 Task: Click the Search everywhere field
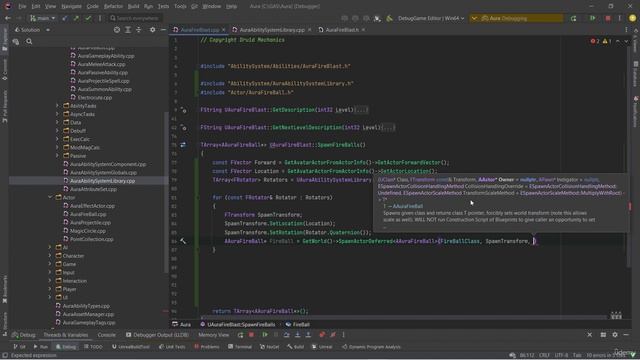tap(135, 18)
